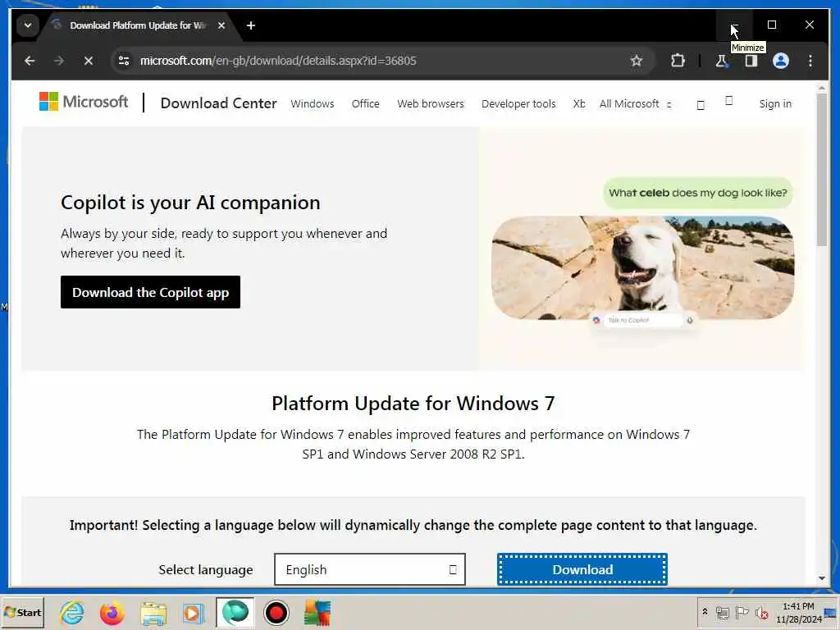Open the Windows Start button
840x630 pixels.
(x=22, y=612)
